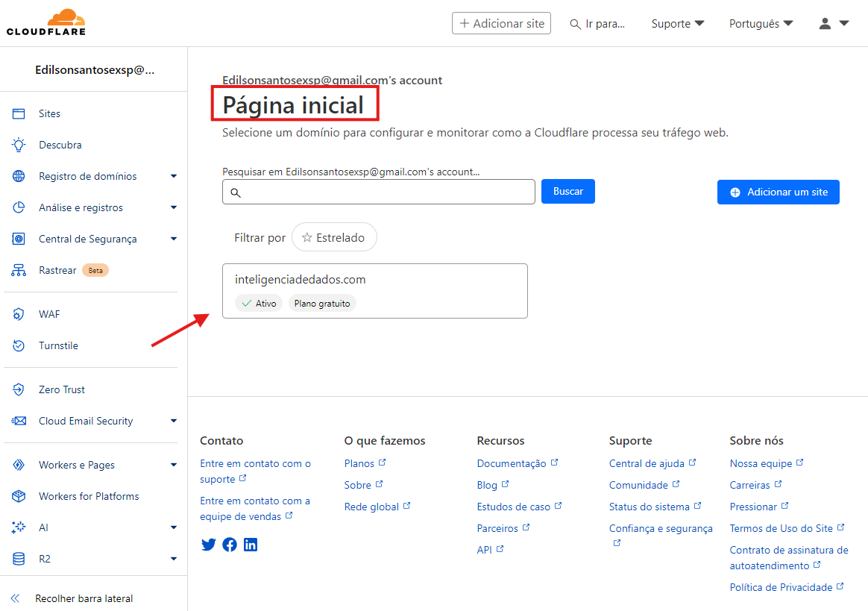
Task: Click the blue Buscar button
Action: pyautogui.click(x=567, y=191)
